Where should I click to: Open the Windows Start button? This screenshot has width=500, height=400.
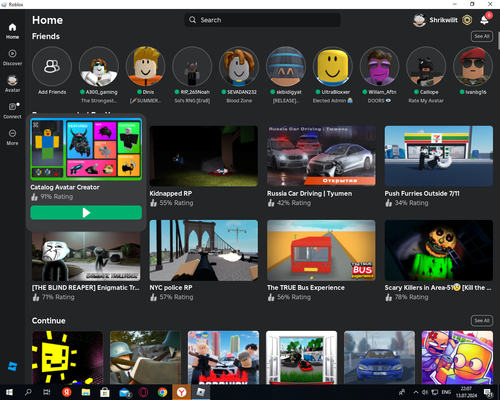pyautogui.click(x=9, y=392)
